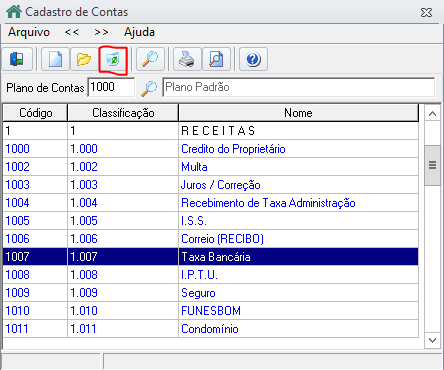Screen dimensions: 444x370
Task: Click the scrollbar down arrow
Action: 432,340
